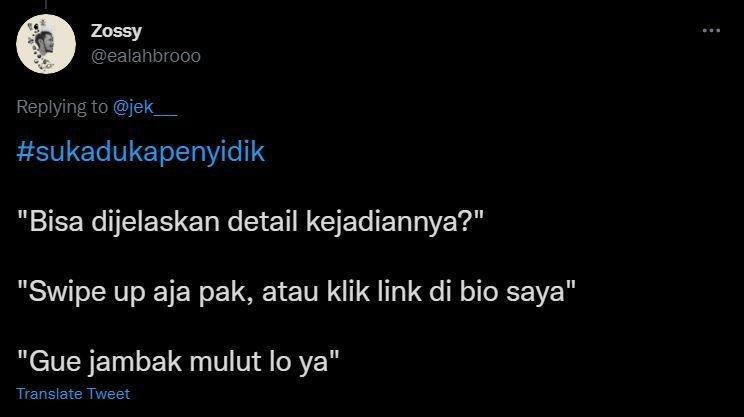This screenshot has height=417, width=744.
Task: Open the @ealahbrooo handle
Action: coord(146,56)
